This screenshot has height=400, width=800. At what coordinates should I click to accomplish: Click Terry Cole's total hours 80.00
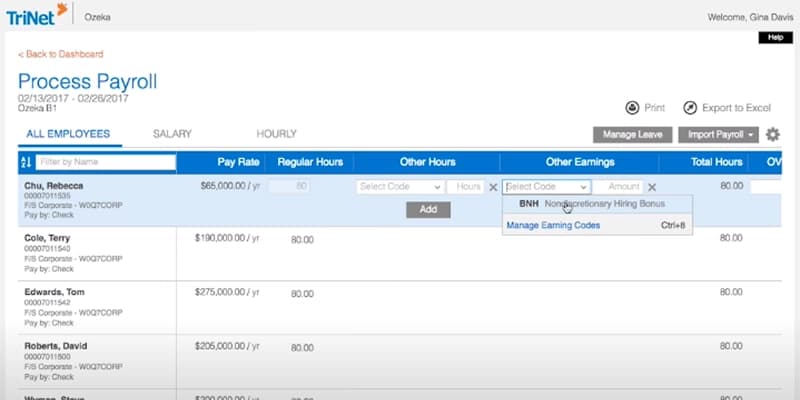pos(731,238)
